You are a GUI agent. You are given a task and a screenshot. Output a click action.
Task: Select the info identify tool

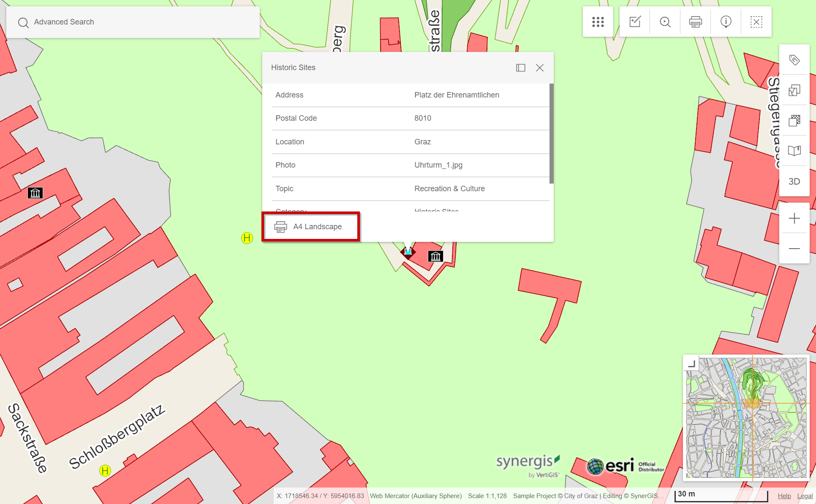726,22
